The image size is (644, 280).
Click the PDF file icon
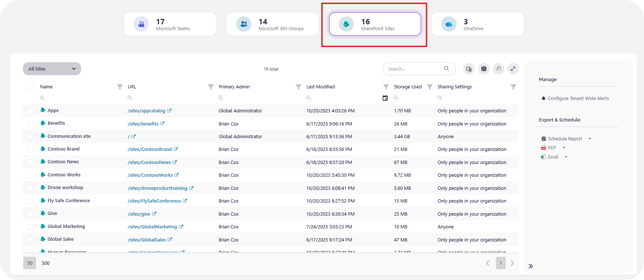[x=544, y=148]
